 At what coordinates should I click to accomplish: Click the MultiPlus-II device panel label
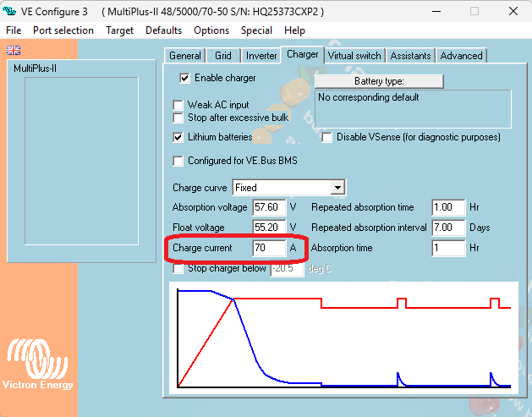click(35, 69)
